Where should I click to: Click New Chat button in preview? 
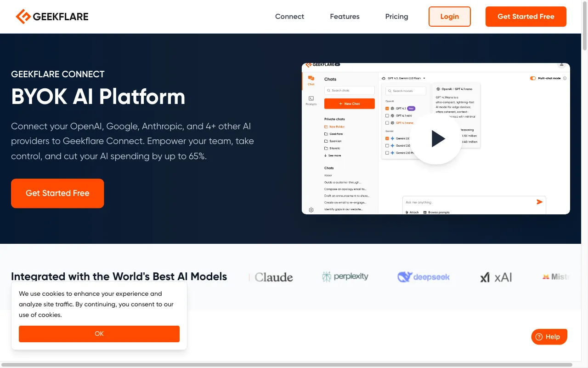click(x=350, y=104)
